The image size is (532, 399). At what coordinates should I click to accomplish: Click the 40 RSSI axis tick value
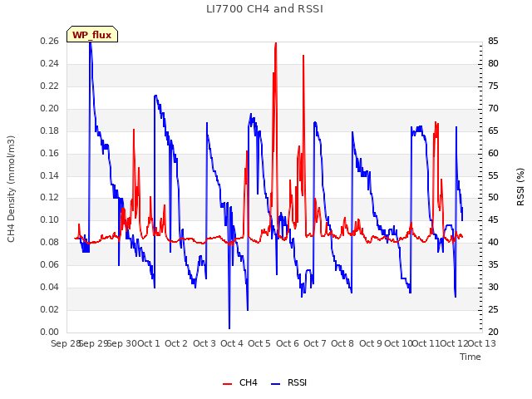click(x=493, y=242)
